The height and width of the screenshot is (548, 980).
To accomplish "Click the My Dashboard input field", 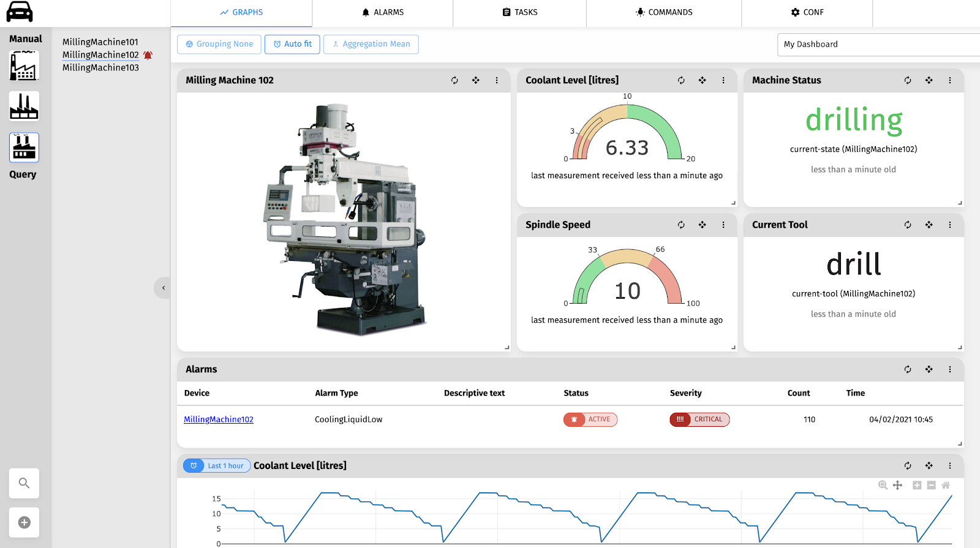I will (876, 44).
